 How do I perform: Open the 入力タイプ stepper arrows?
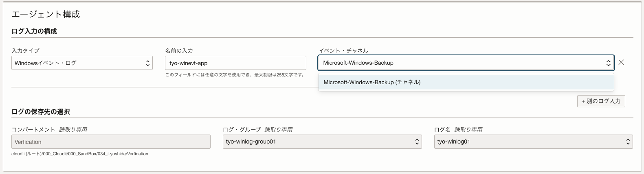(x=148, y=63)
